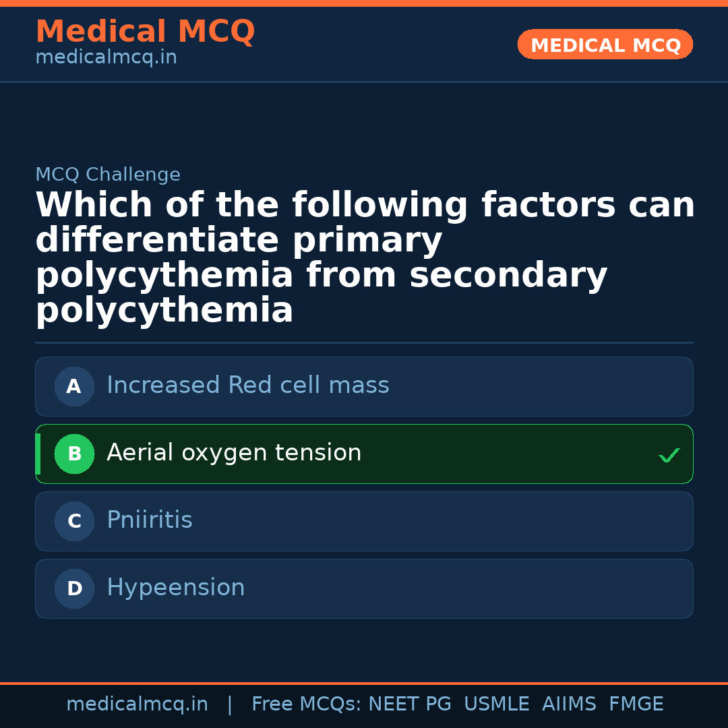
Task: Click the polycythemia question text
Action: tap(364, 257)
